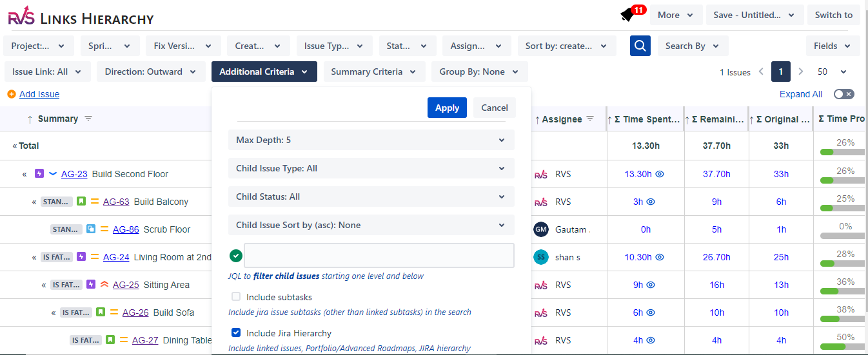Open the Child Issue Type: All dropdown
The height and width of the screenshot is (355, 868).
point(371,168)
